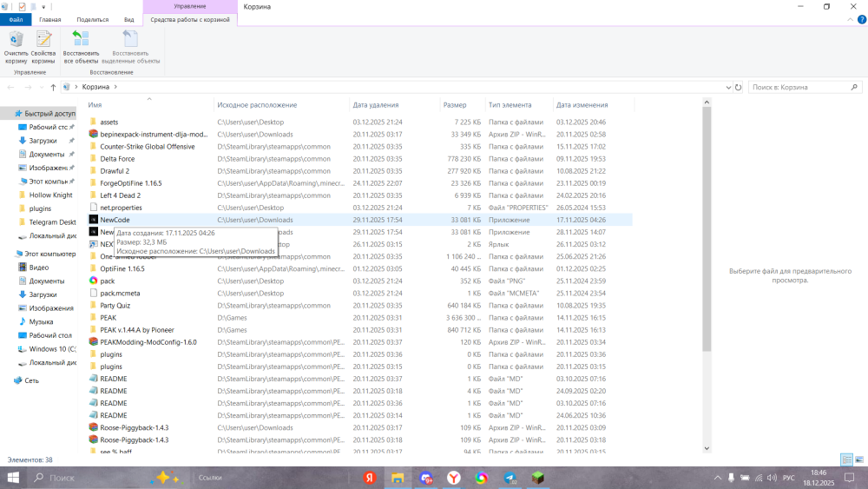Open Свойства корзины properties button
The height and width of the screenshot is (489, 868).
coord(43,47)
